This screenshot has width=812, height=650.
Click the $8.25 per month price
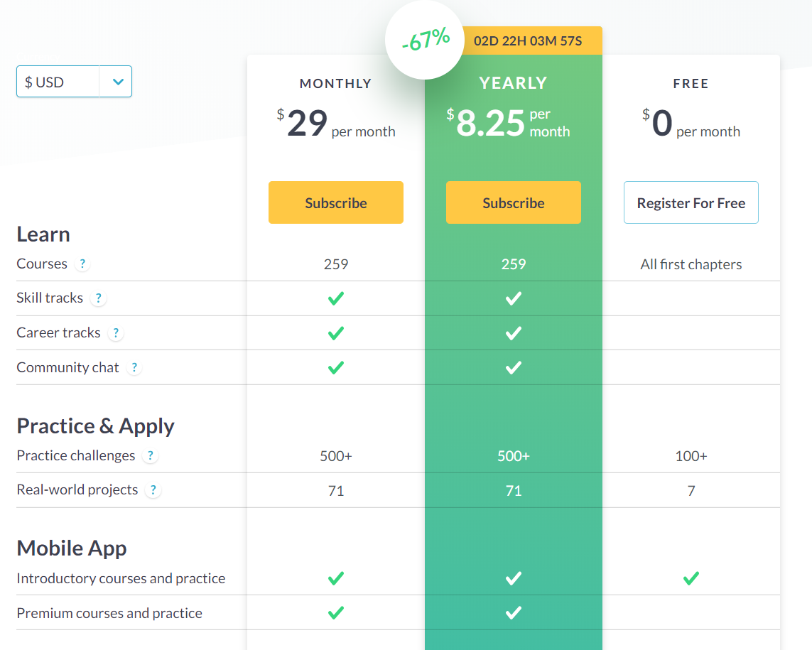click(508, 124)
